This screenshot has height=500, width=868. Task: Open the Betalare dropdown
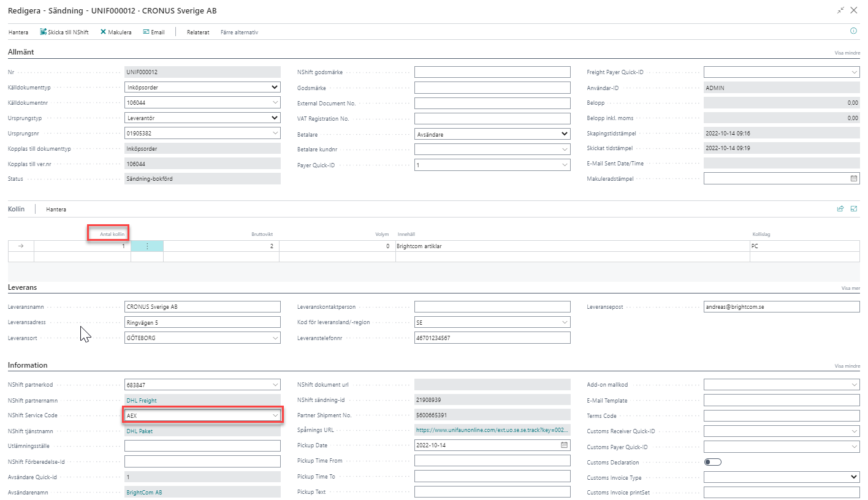565,134
